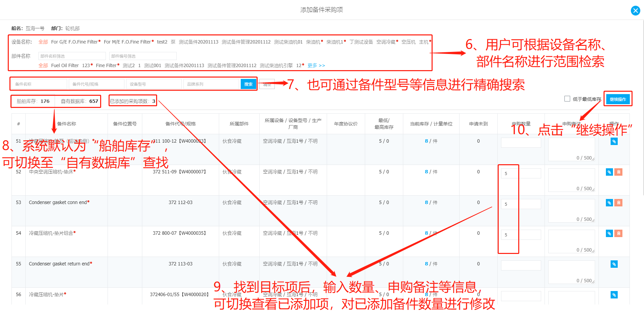Filter by equipment 泵
The width and height of the screenshot is (644, 317).
click(x=173, y=42)
